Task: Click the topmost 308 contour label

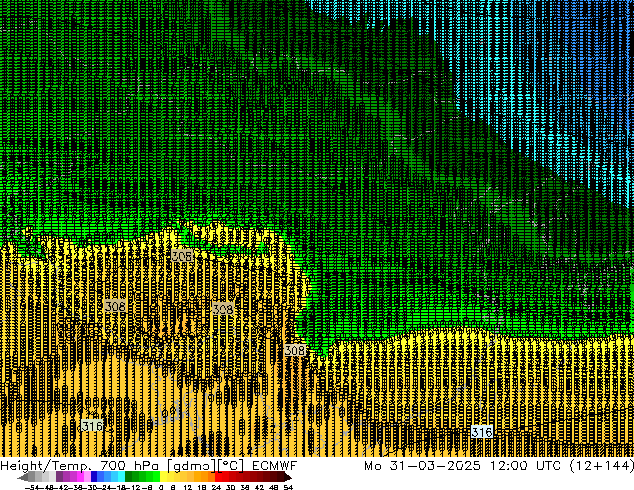Action: coord(182,256)
